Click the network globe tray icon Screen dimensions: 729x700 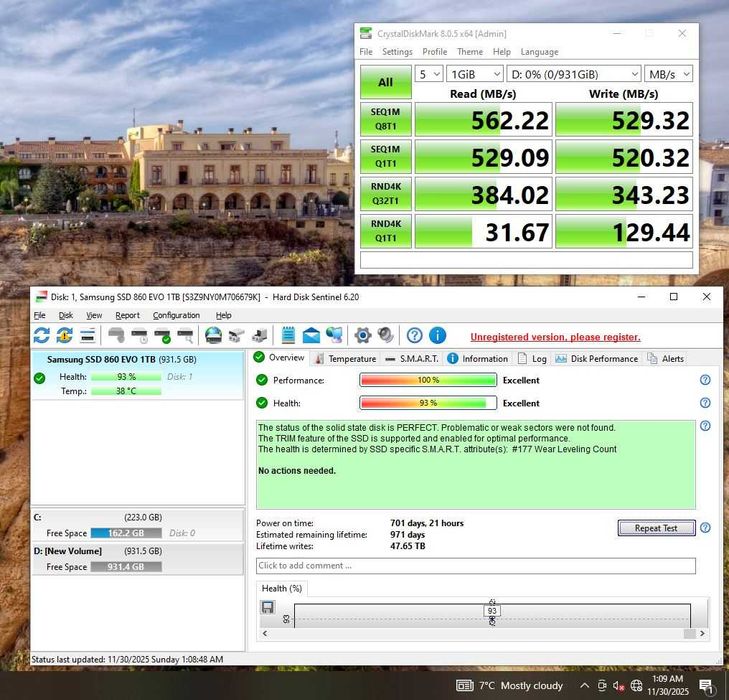[x=636, y=686]
